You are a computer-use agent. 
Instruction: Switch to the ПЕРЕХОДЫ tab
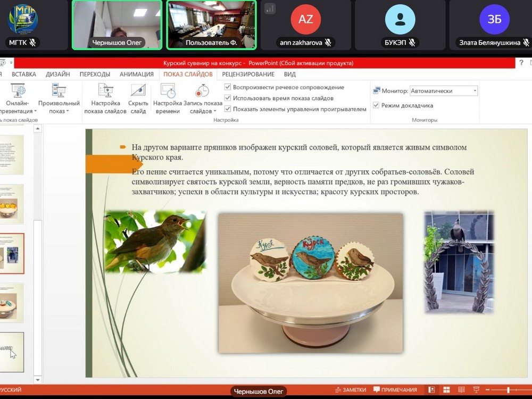tap(95, 74)
